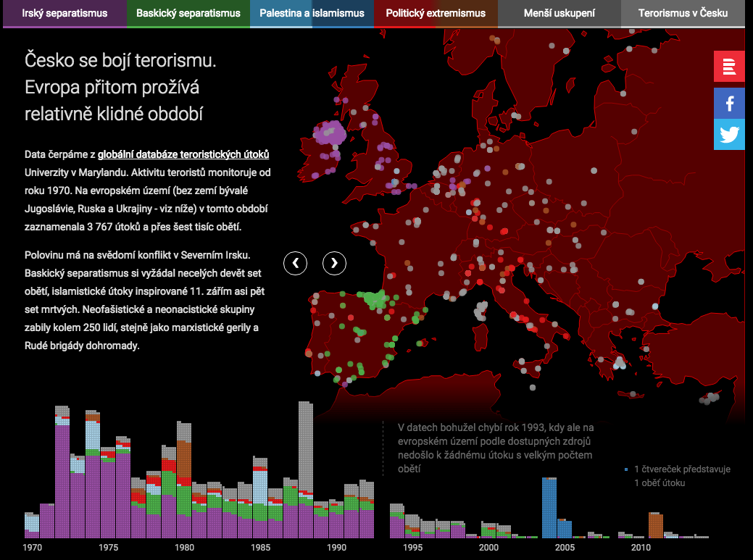753x560 pixels.
Task: Click the brown 1980 segment of victims bar
Action: coord(184,459)
